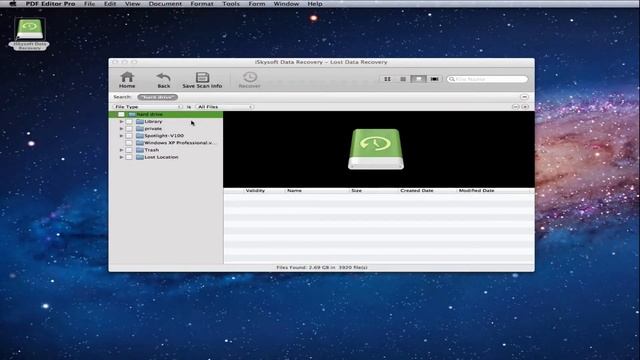Sort by Name column header
The width and height of the screenshot is (640, 360).
click(294, 191)
